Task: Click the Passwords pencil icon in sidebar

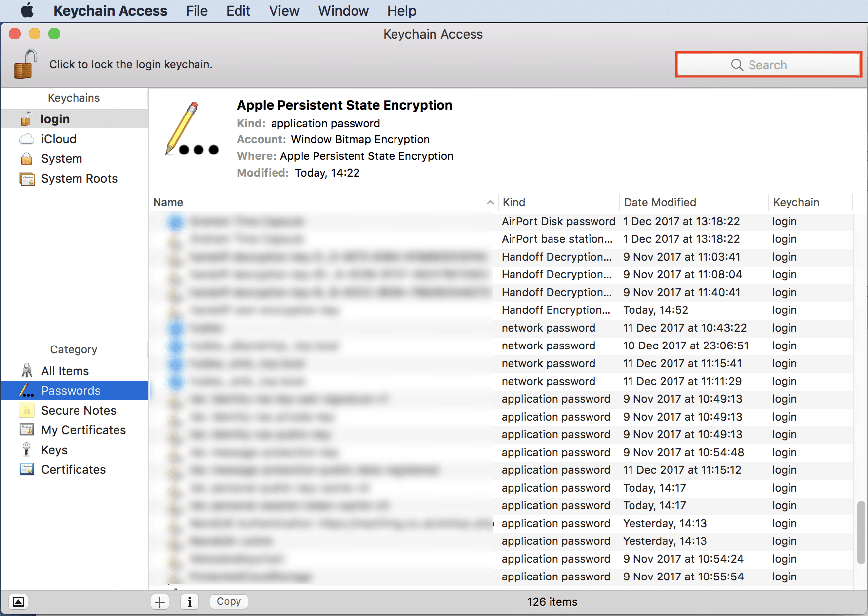Action: tap(27, 390)
